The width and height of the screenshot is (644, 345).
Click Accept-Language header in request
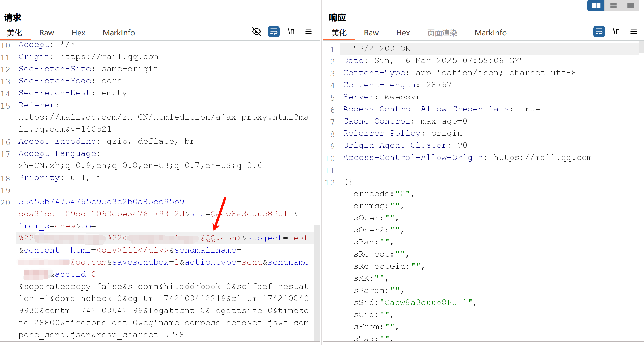[x=59, y=153]
